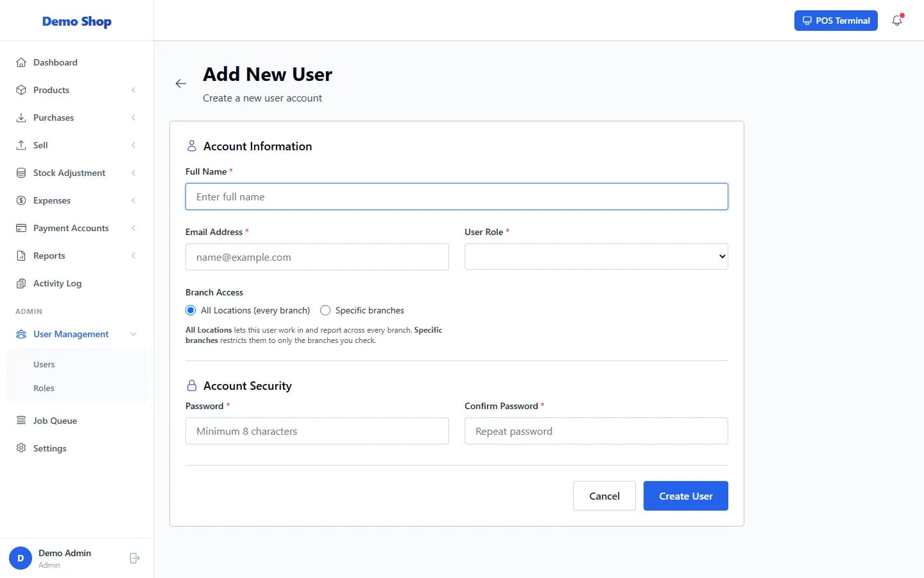Expand the Expenses submenu chevron

(133, 200)
